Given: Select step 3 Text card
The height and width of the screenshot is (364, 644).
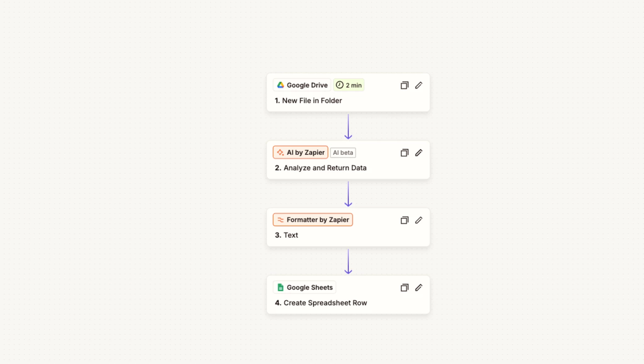Looking at the screenshot, I should (x=291, y=235).
